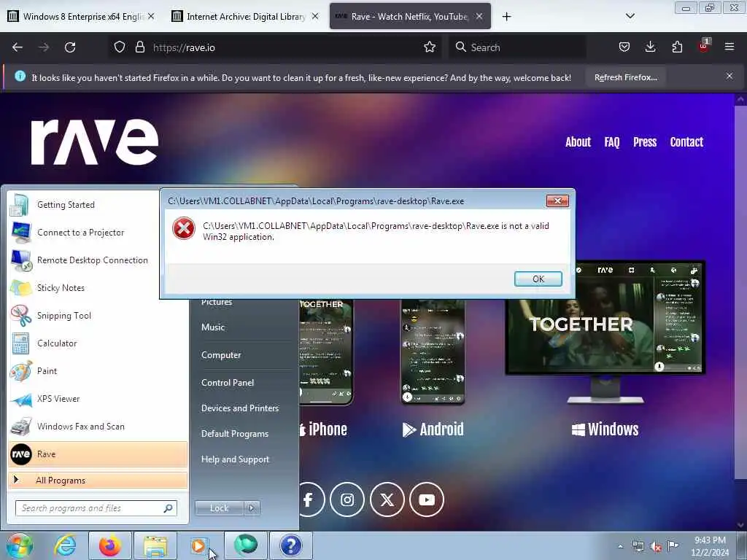Image resolution: width=747 pixels, height=560 pixels.
Task: Click OK in the error dialog
Action: [538, 279]
